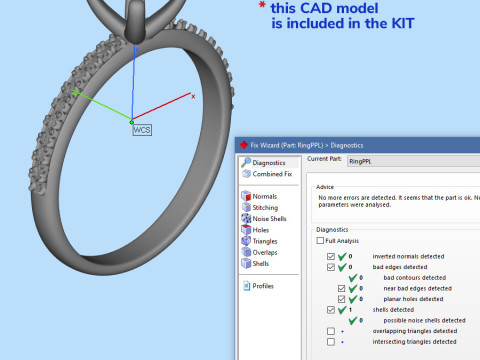Click 'intersecting triangles detected' text

(x=414, y=342)
